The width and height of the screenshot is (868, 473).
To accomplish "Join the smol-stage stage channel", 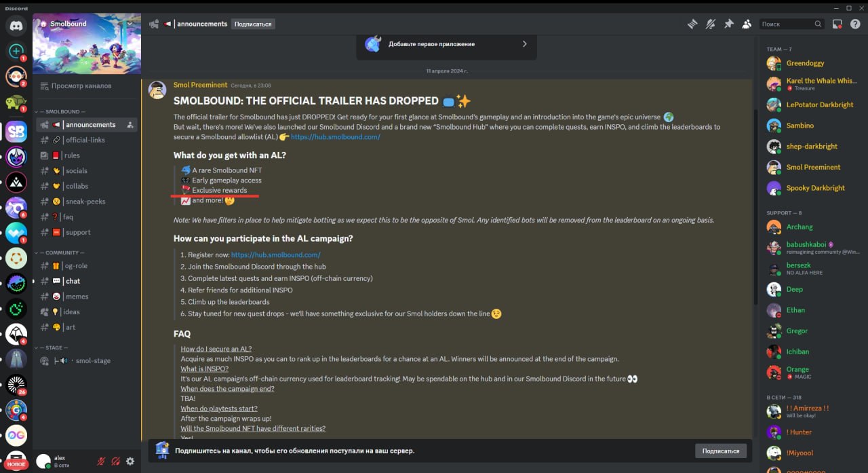I will [87, 361].
